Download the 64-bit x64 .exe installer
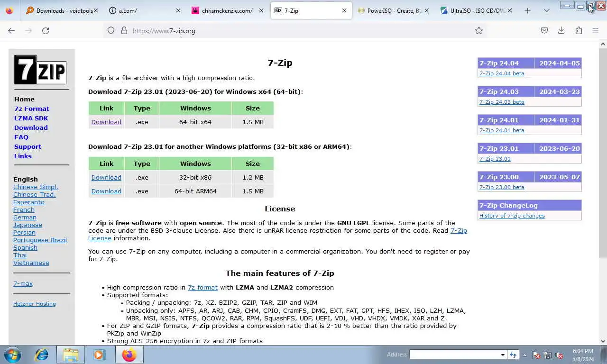Screen dimensions: 607x364 (x=106, y=122)
